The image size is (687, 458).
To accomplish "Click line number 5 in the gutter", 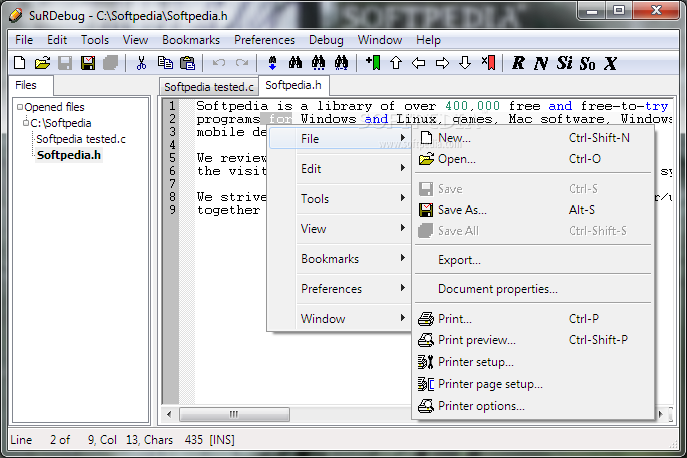I will pos(172,158).
